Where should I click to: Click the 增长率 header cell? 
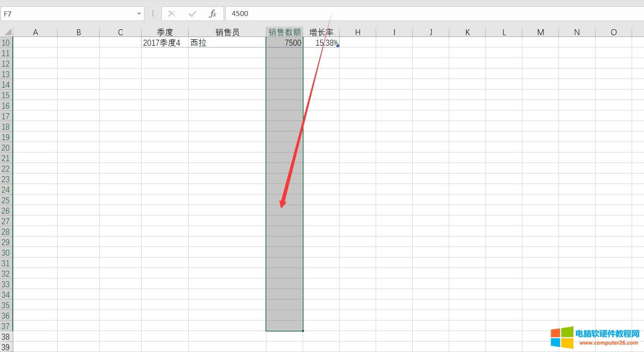321,32
